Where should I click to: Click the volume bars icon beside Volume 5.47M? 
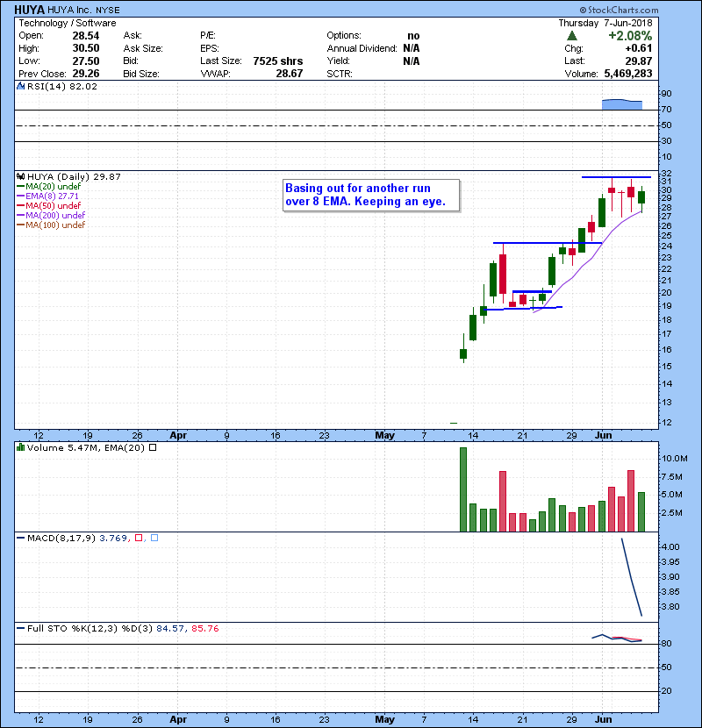20,447
